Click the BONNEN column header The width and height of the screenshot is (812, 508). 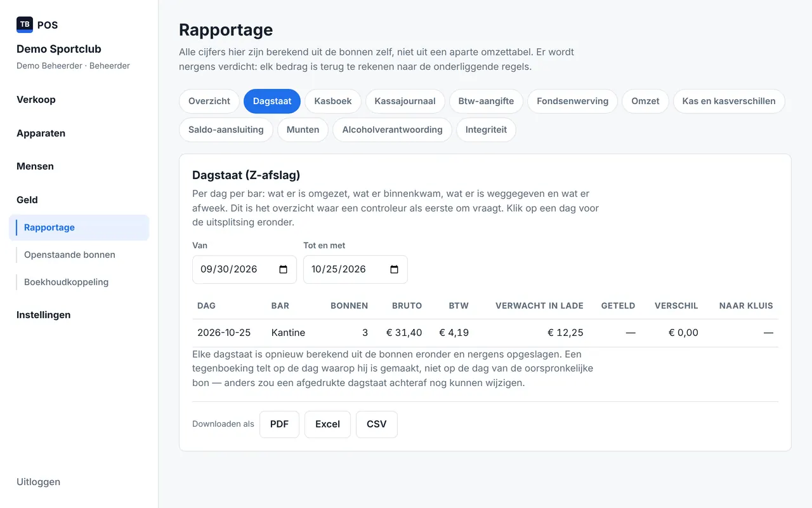coord(349,305)
